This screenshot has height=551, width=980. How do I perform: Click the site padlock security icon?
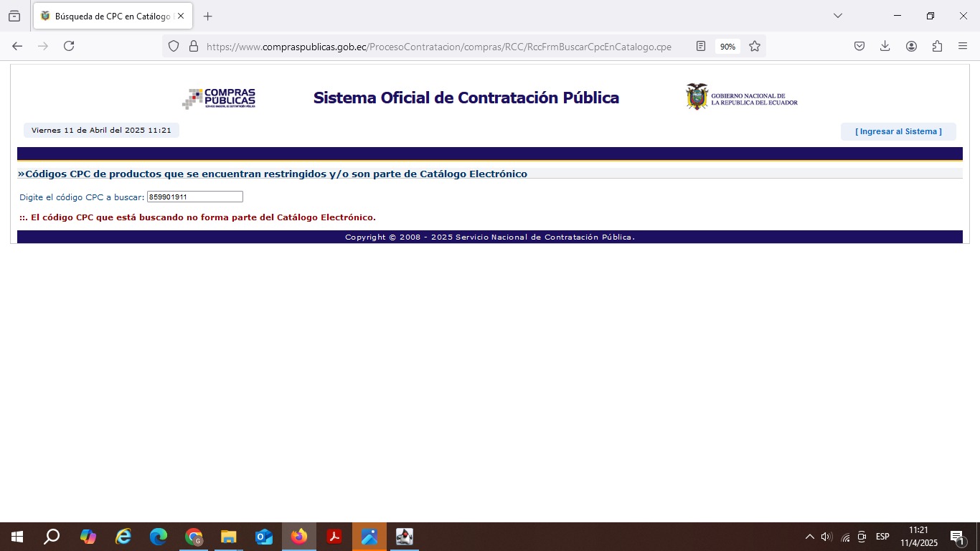tap(193, 46)
